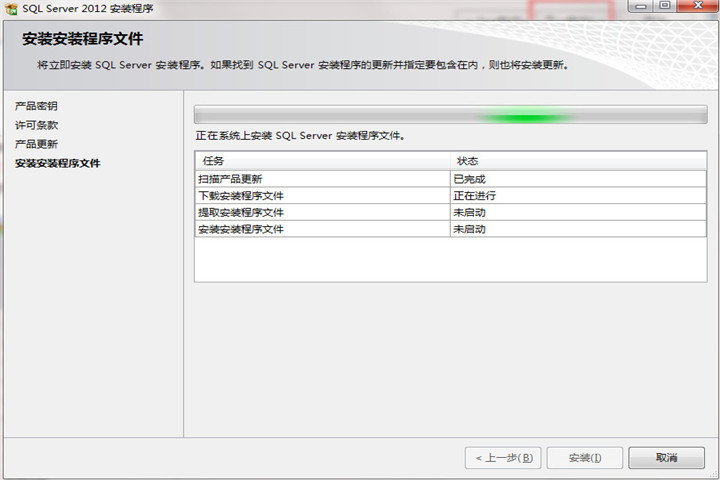Click the 正在进行 status cell
Viewport: 720px width, 480px height.
pos(578,196)
